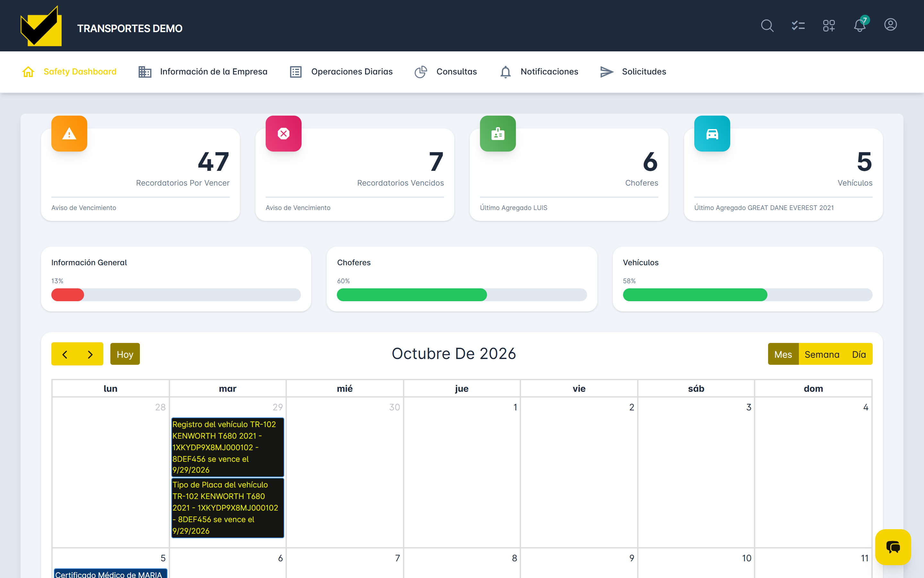This screenshot has width=924, height=578.
Task: Click the green driver badge card icon
Action: click(498, 133)
